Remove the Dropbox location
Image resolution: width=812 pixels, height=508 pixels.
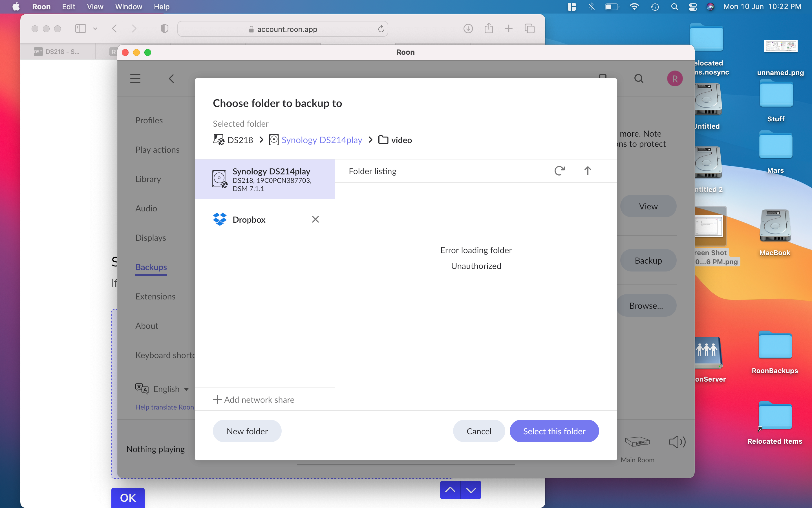(315, 219)
